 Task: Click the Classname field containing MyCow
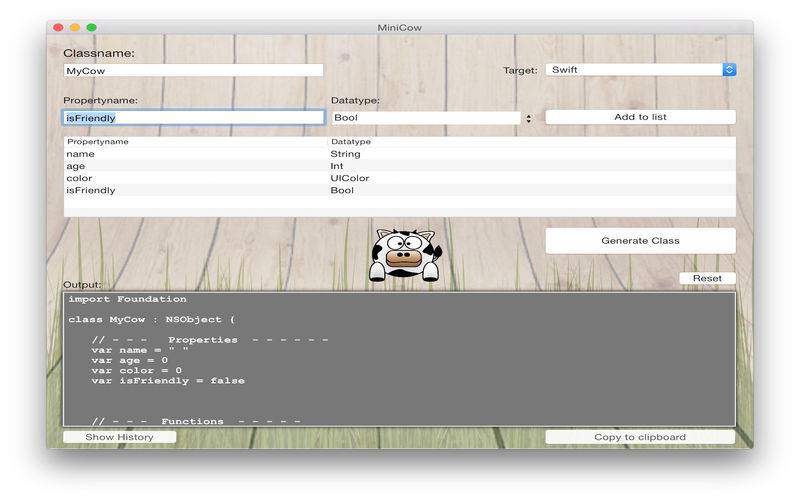[x=193, y=70]
